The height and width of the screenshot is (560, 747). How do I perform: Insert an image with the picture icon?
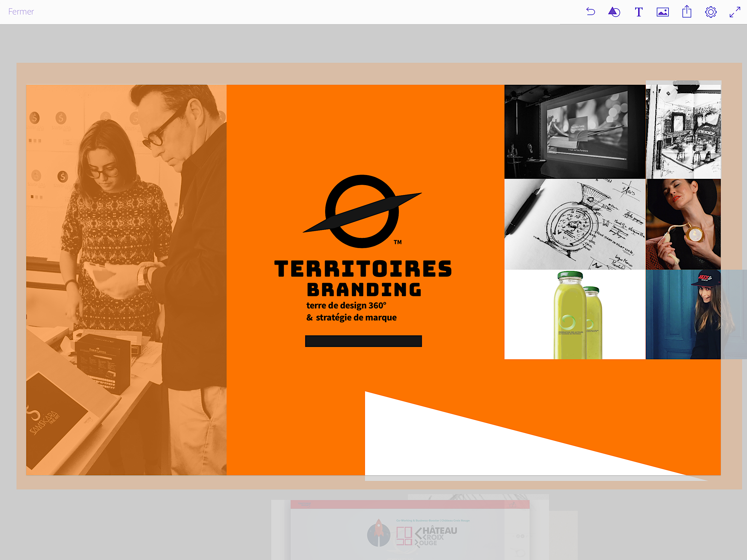point(663,12)
